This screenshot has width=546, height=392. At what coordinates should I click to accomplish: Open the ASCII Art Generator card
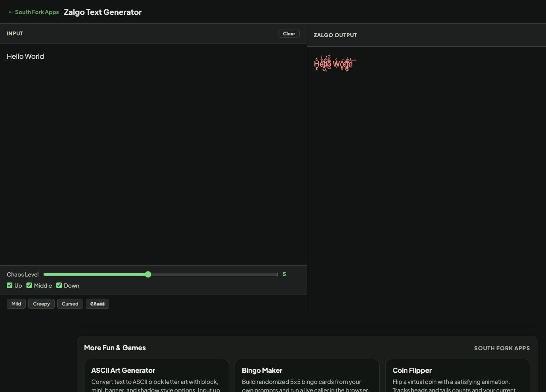pyautogui.click(x=157, y=375)
